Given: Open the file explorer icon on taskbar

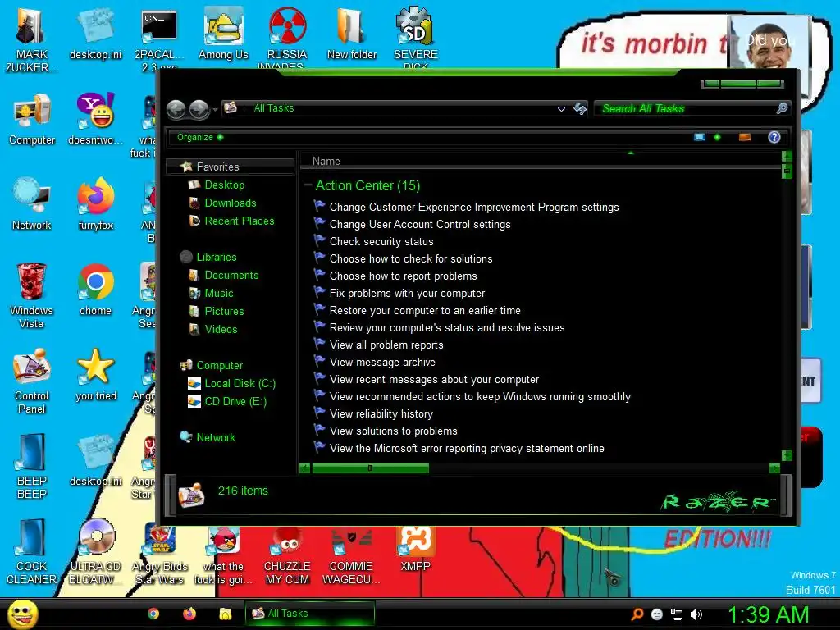Looking at the screenshot, I should [225, 614].
